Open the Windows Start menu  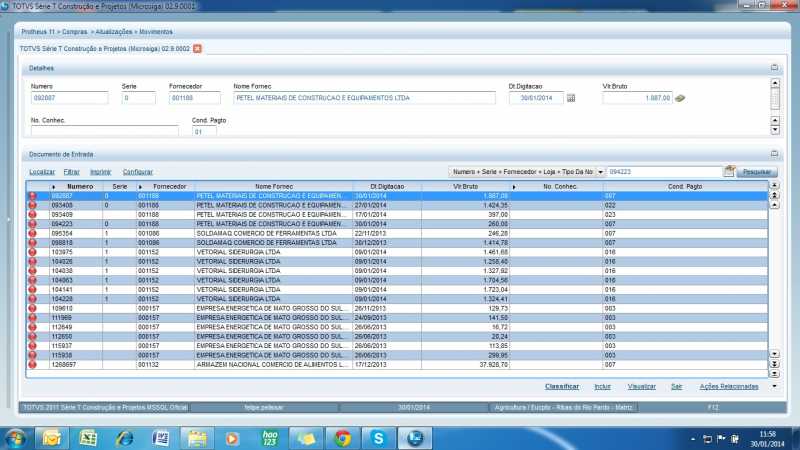[x=15, y=438]
